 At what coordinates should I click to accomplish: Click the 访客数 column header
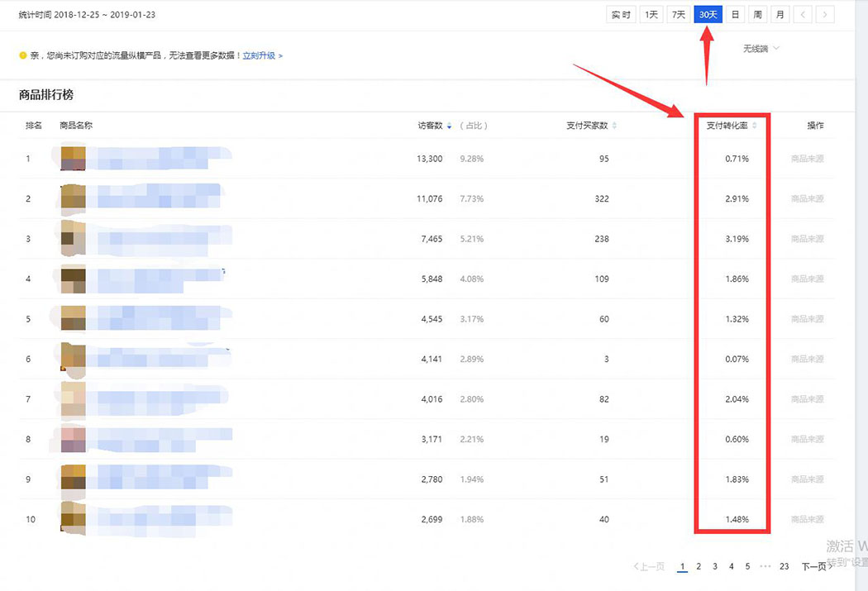430,126
